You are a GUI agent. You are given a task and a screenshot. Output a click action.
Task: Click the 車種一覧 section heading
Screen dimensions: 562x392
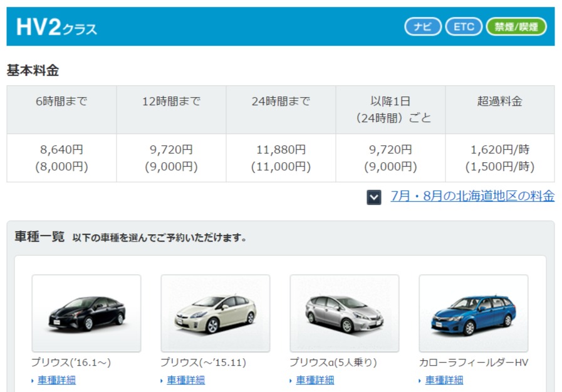coord(39,237)
